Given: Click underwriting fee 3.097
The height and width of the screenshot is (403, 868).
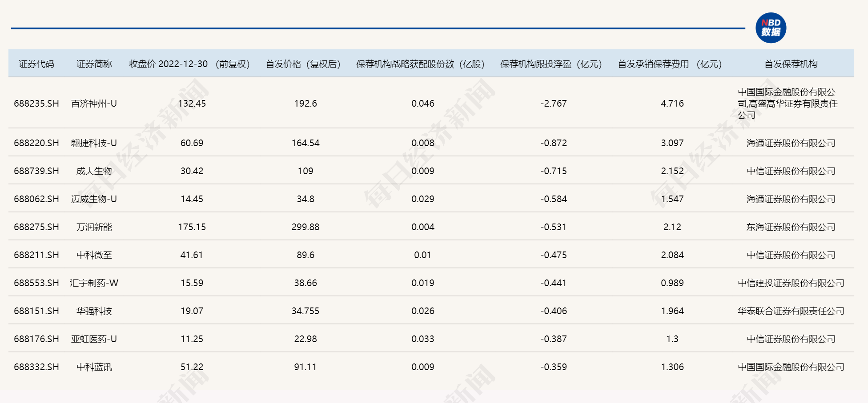Looking at the screenshot, I should point(672,143).
